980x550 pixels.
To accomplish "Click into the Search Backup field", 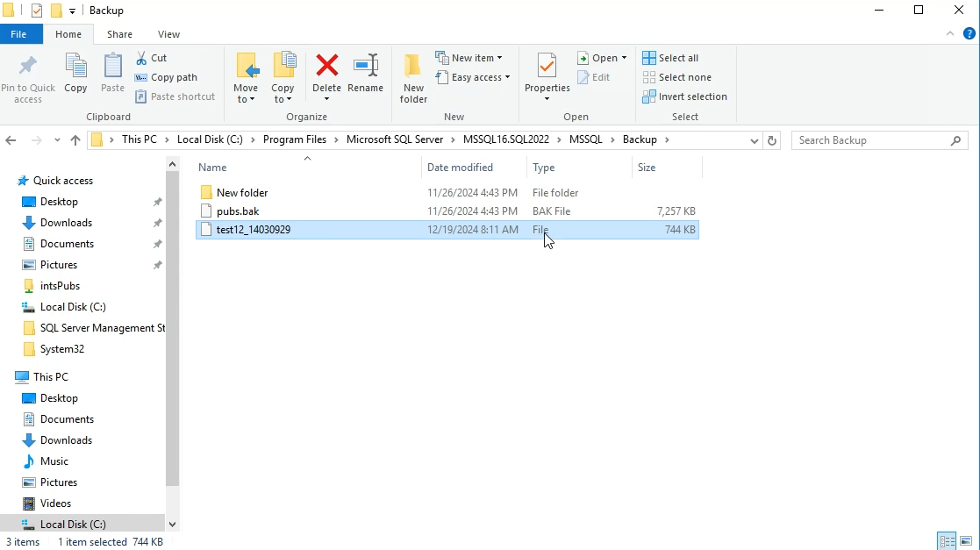I will tap(879, 140).
